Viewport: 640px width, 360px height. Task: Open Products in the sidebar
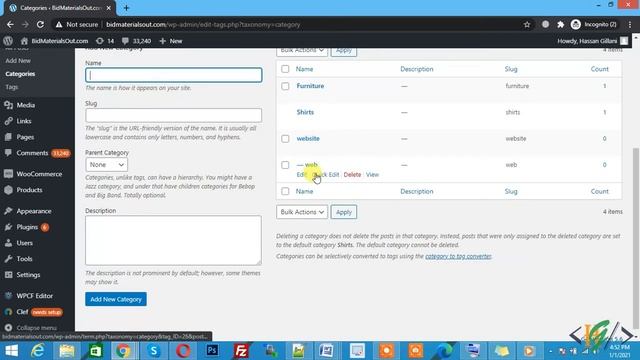pyautogui.click(x=29, y=190)
